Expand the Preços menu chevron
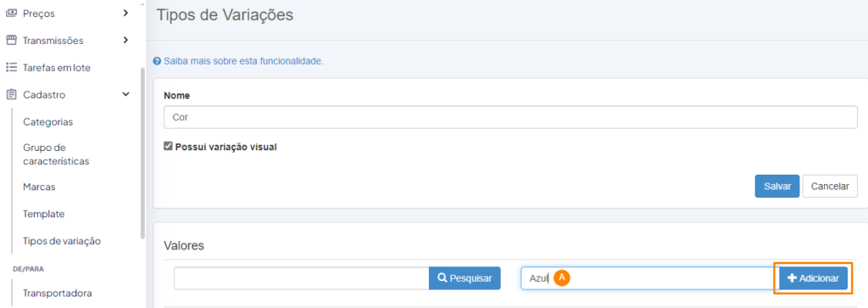Viewport: 868px width, 308px height. coord(125,12)
